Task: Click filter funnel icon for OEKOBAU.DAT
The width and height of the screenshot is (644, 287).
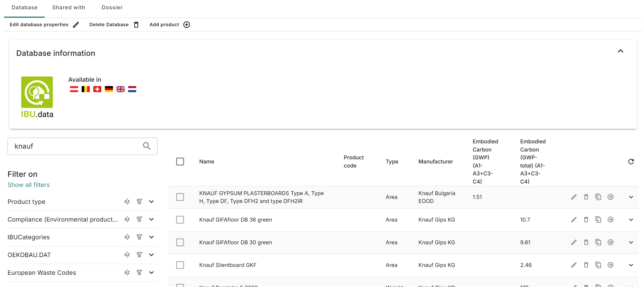Action: [x=139, y=255]
